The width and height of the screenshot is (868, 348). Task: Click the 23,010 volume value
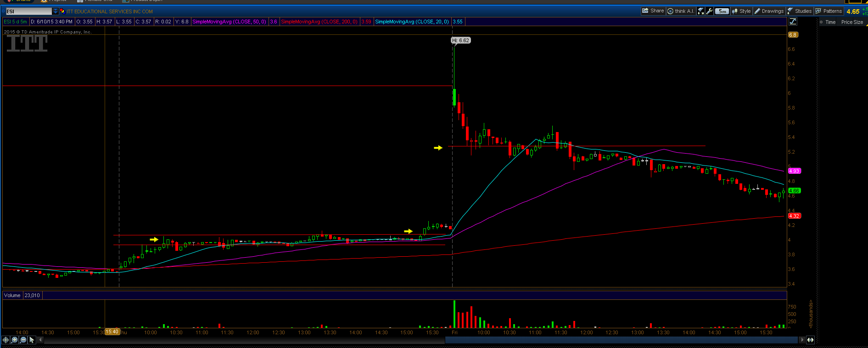32,295
